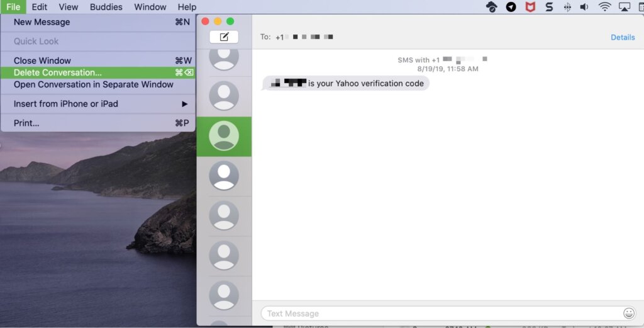Open the Bluetooth status menu
The width and height of the screenshot is (644, 328).
[x=567, y=6]
